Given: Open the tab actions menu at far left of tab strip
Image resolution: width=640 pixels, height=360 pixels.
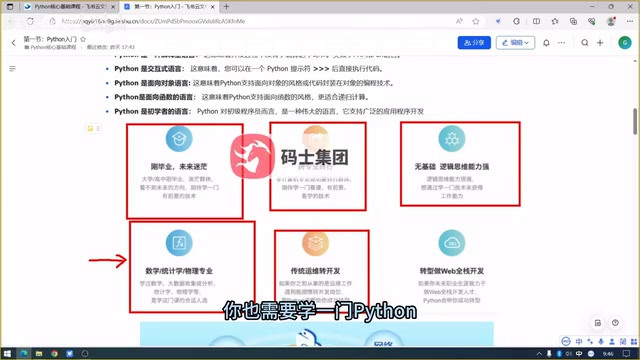Looking at the screenshot, I should (10, 7).
